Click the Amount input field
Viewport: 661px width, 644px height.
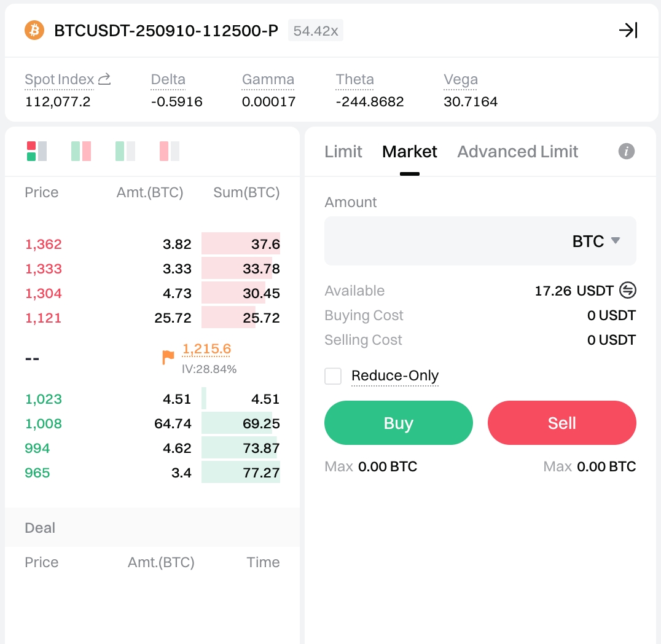(x=442, y=241)
